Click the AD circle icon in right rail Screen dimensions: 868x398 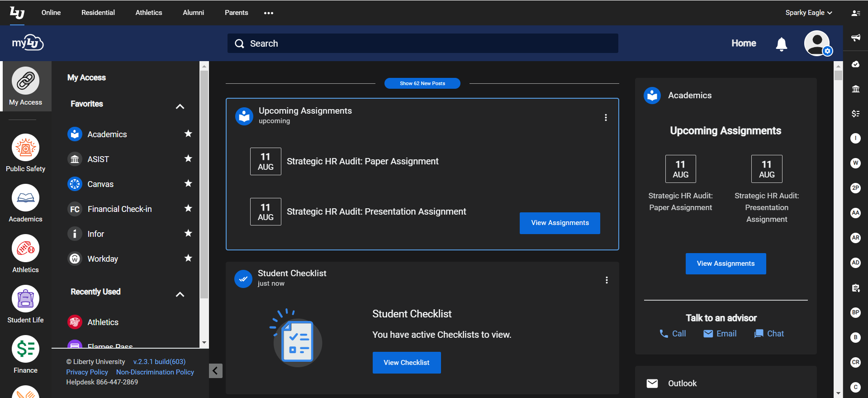click(855, 263)
